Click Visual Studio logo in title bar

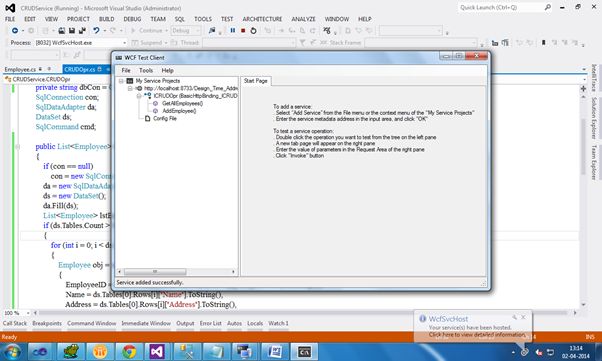coord(10,8)
